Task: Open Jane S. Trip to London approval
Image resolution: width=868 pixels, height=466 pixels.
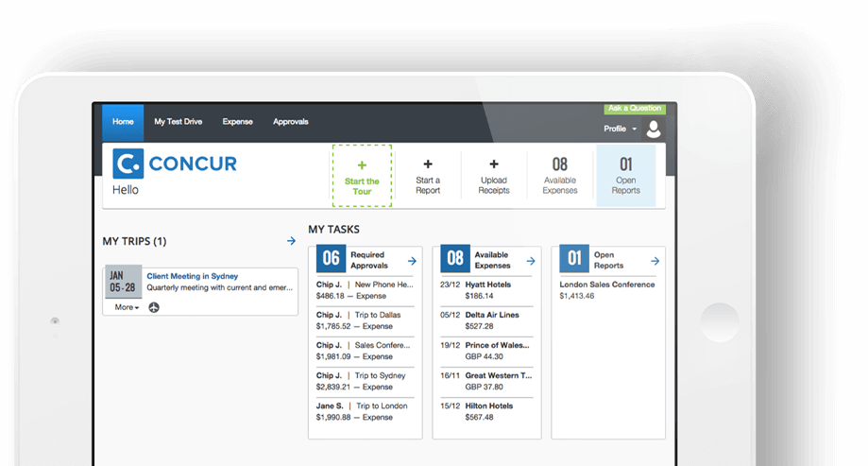Action: point(366,412)
